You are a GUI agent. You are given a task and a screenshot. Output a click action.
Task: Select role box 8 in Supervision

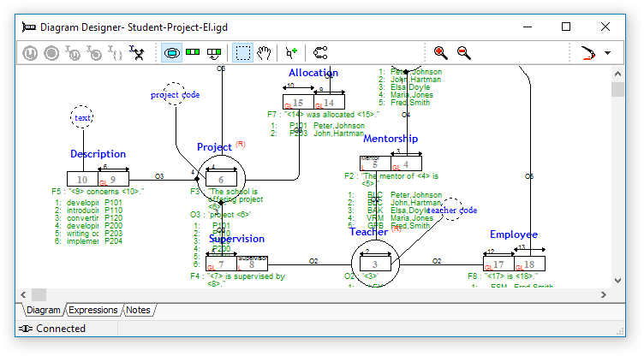(252, 264)
